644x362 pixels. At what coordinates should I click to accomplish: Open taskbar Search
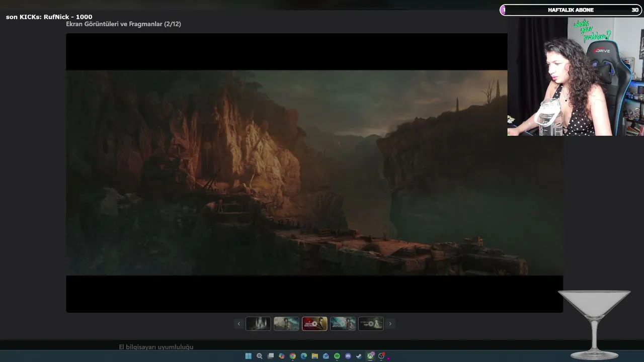click(x=259, y=356)
